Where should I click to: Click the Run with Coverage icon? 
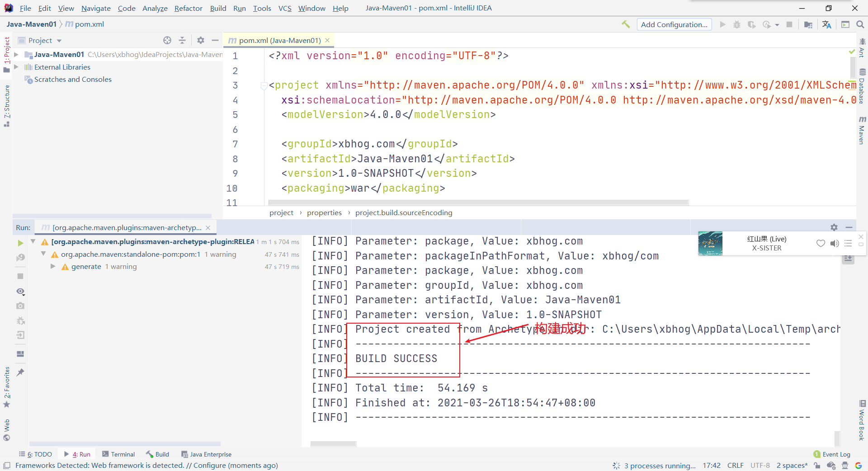751,24
